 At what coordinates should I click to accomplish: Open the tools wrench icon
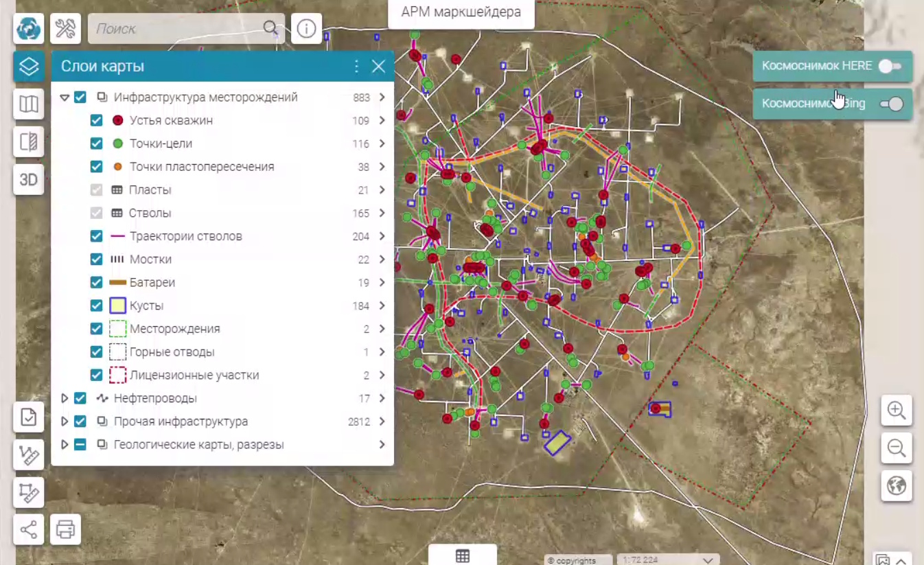point(66,29)
